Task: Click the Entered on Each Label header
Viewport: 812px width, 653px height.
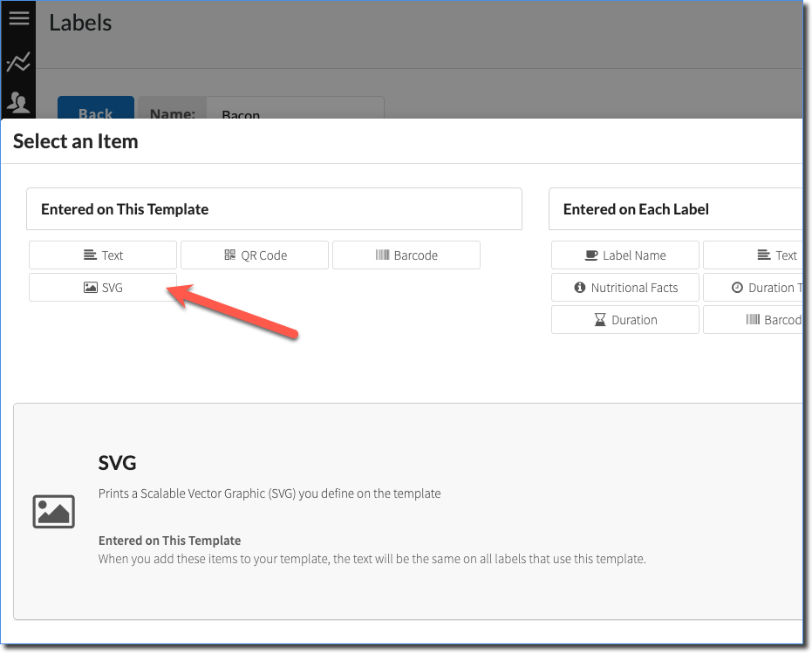Action: (x=636, y=209)
